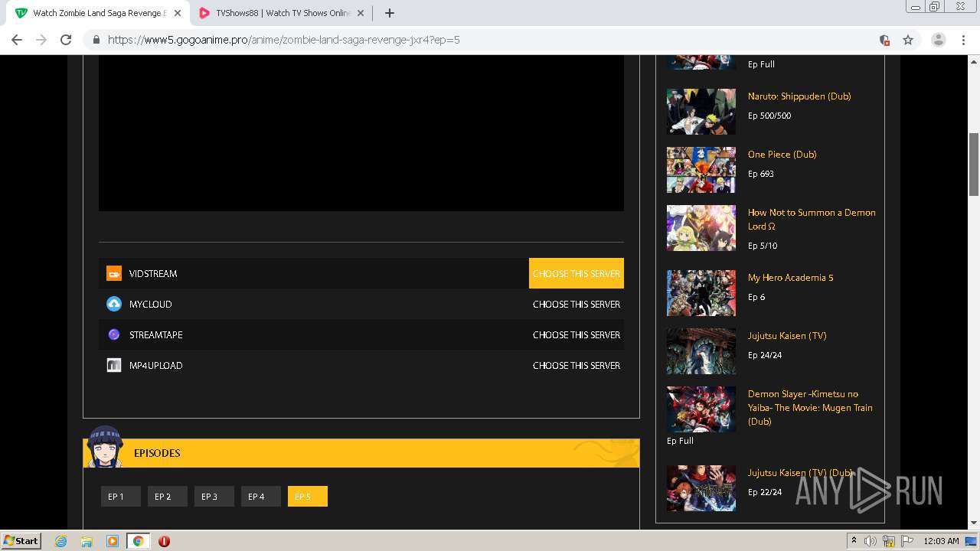Image resolution: width=980 pixels, height=551 pixels.
Task: Click the Chrome taskbar icon
Action: point(138,541)
